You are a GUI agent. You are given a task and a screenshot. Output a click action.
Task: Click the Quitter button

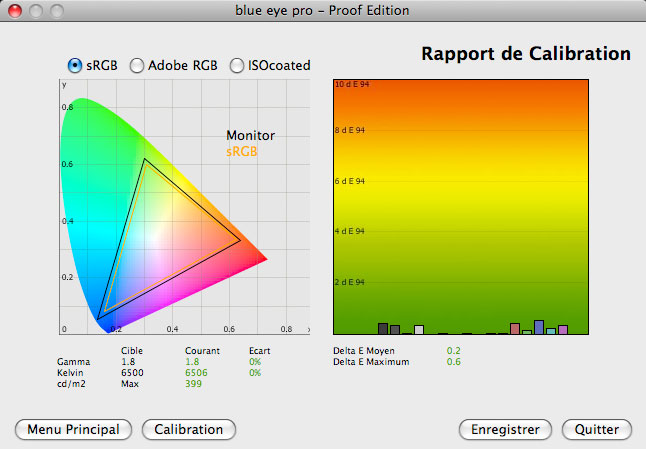[x=597, y=429]
